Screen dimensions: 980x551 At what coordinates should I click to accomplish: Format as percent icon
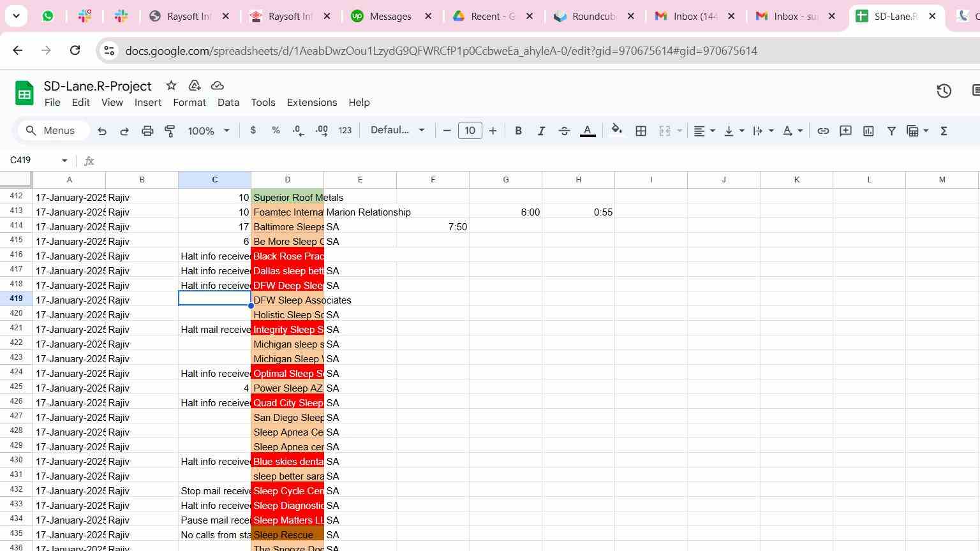click(x=276, y=130)
